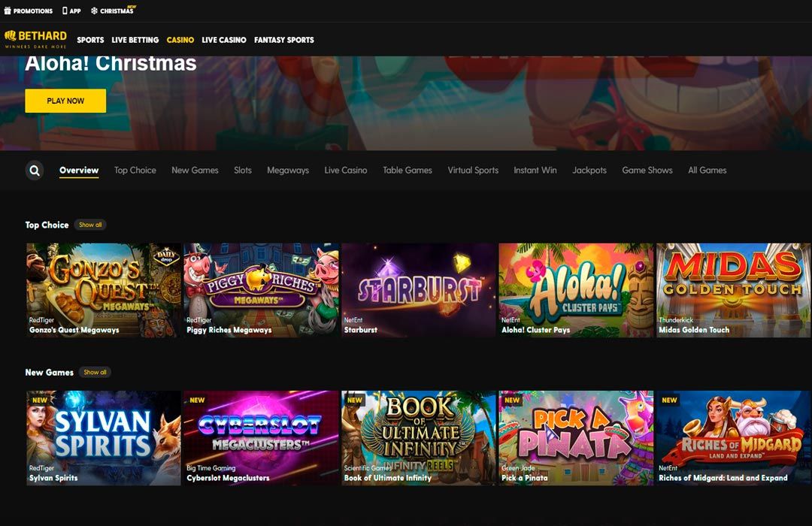
Task: Click the Promotions gift icon
Action: pos(8,11)
